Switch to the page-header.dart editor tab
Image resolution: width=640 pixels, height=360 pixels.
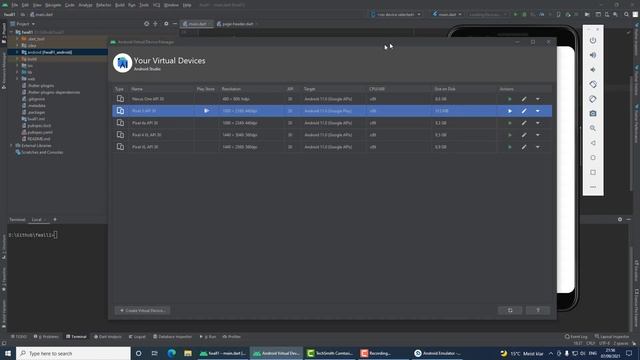point(236,24)
